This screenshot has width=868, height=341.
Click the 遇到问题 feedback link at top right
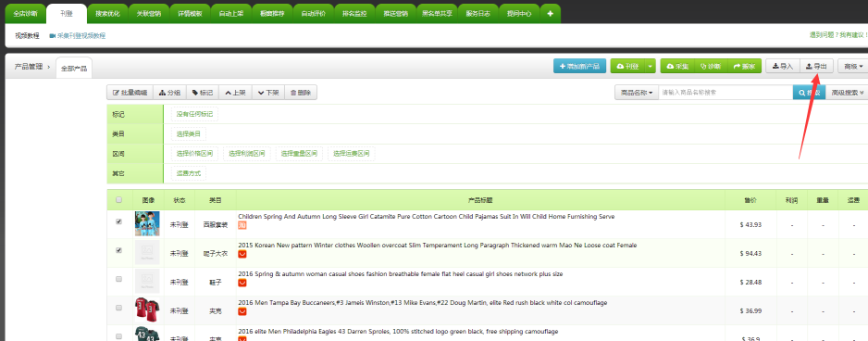click(x=838, y=35)
